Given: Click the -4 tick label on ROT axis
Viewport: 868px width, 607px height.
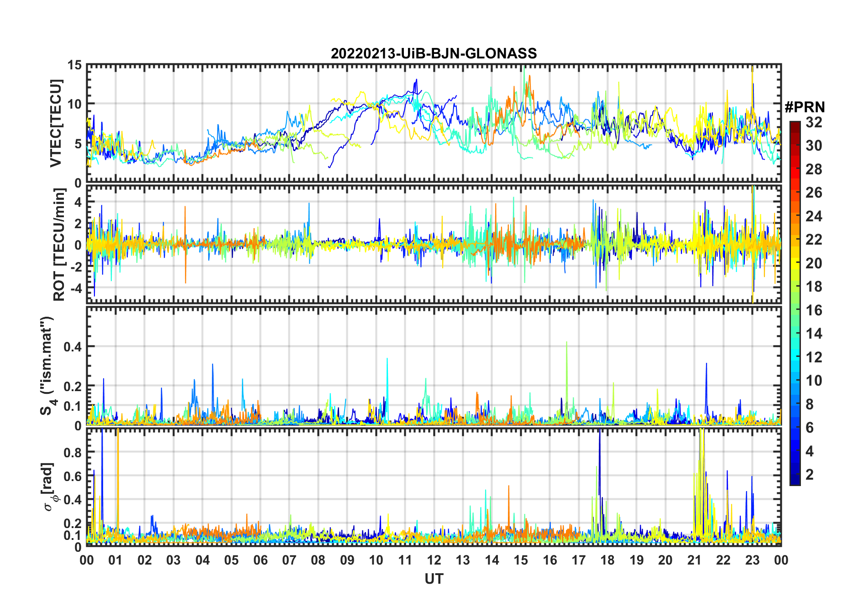Looking at the screenshot, I should point(75,288).
